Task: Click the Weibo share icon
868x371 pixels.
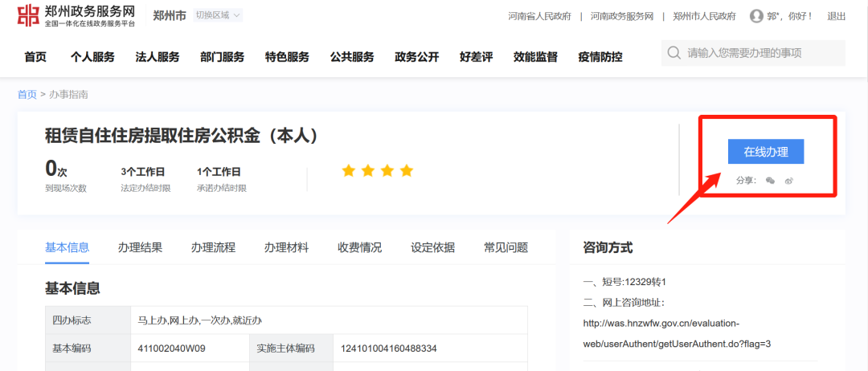Action: [x=789, y=181]
